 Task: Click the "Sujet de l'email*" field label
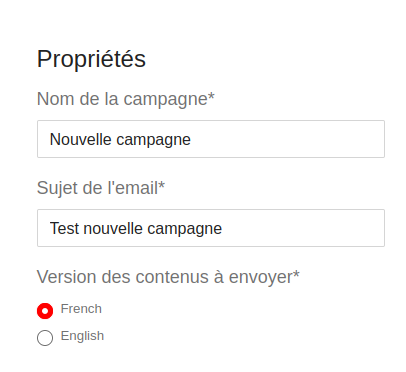click(x=101, y=188)
